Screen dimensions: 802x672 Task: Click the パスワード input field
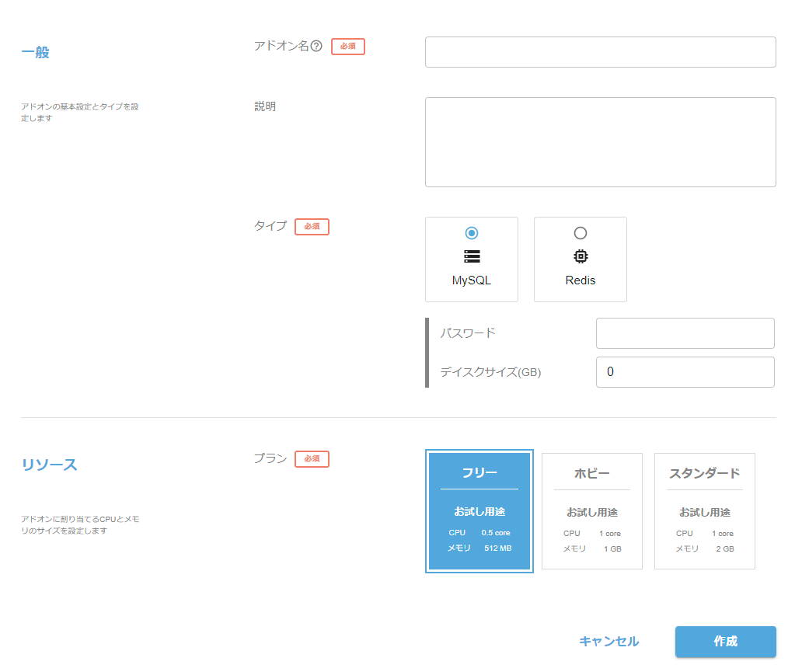tap(685, 333)
